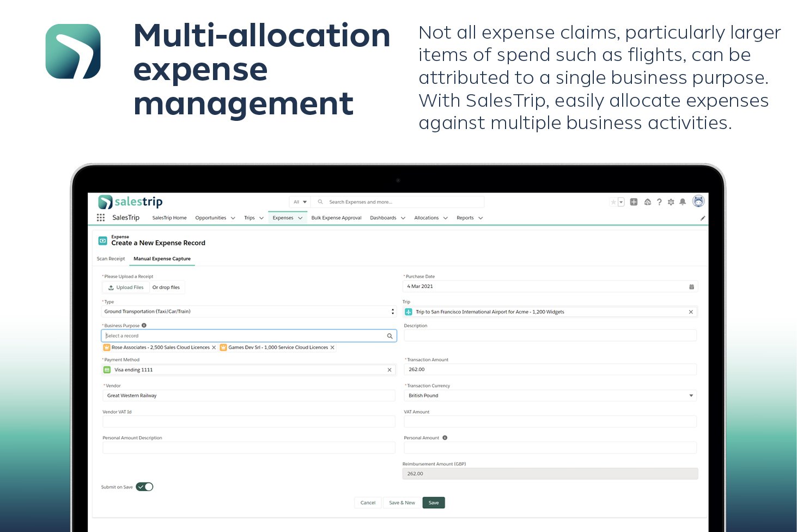The height and width of the screenshot is (532, 797).
Task: Click the Business Purpose info icon
Action: (144, 326)
